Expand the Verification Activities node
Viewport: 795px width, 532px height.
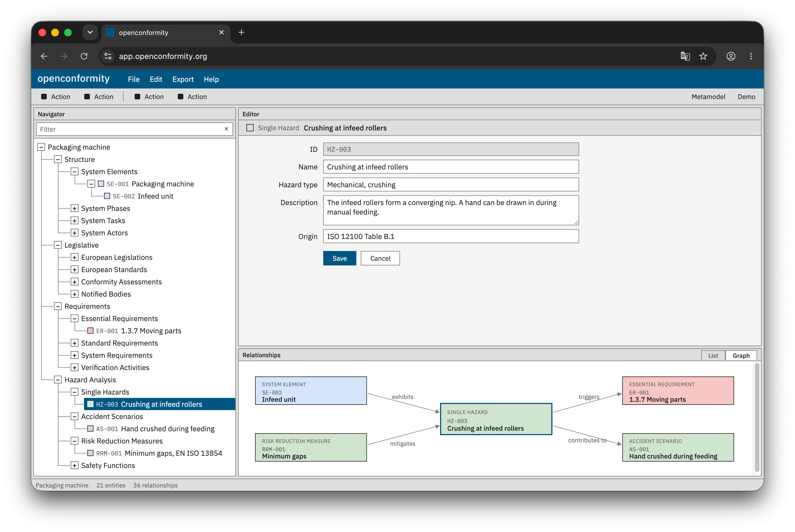point(74,367)
